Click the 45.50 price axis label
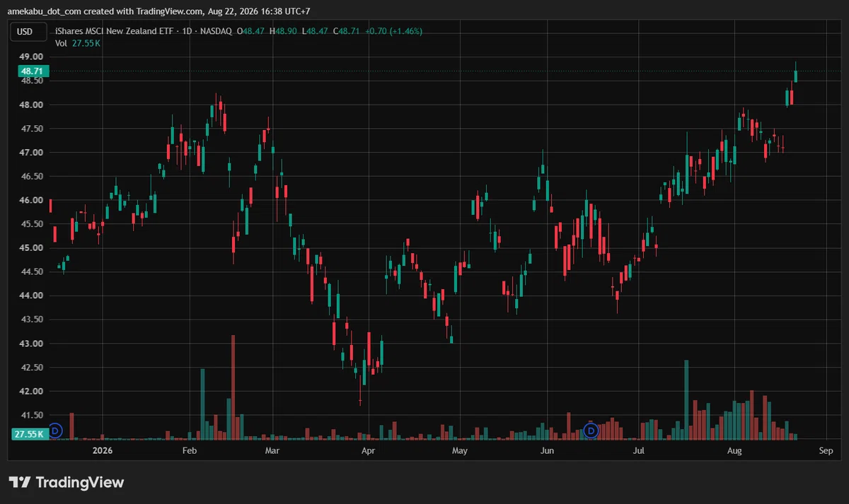The image size is (849, 504). [x=32, y=224]
